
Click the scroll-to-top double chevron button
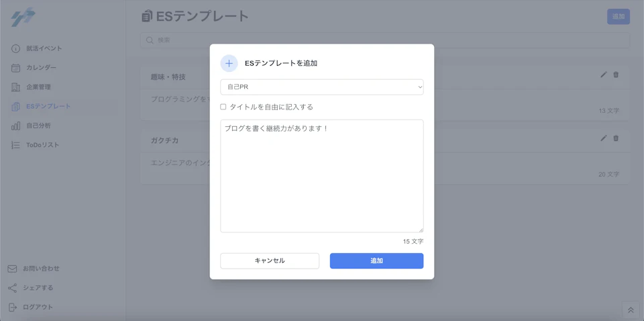[x=631, y=310]
